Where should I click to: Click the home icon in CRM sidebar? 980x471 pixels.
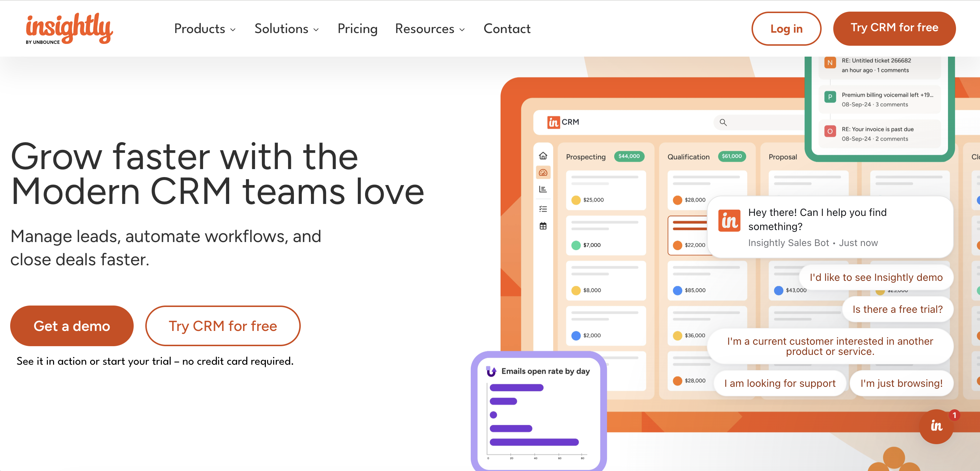pos(543,156)
